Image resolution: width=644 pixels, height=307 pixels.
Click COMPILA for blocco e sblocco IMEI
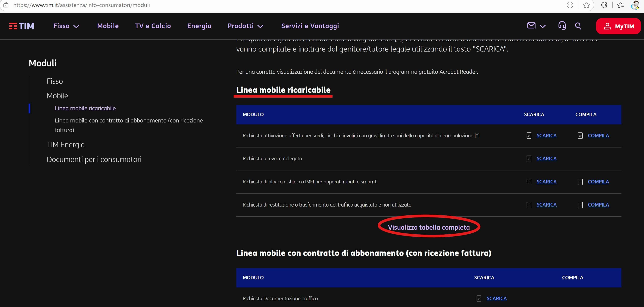tap(598, 182)
